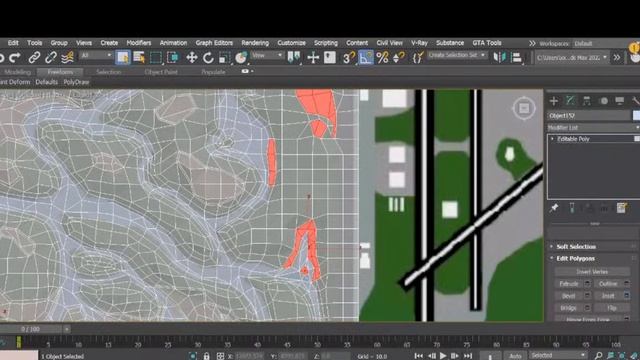This screenshot has height=360, width=640.
Task: Activate the Select and Move tool
Action: (191, 58)
